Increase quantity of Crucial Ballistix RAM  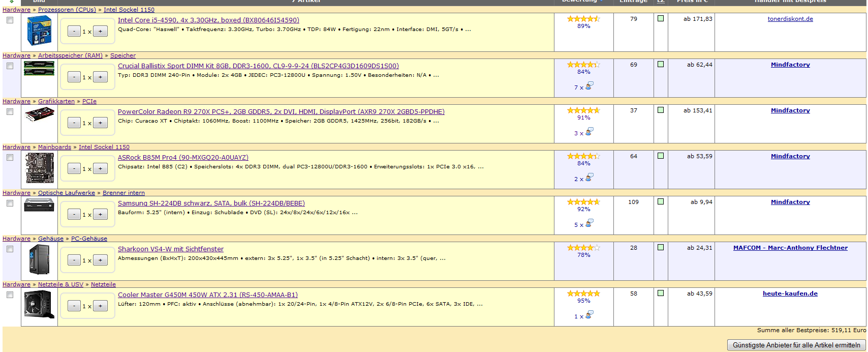100,77
